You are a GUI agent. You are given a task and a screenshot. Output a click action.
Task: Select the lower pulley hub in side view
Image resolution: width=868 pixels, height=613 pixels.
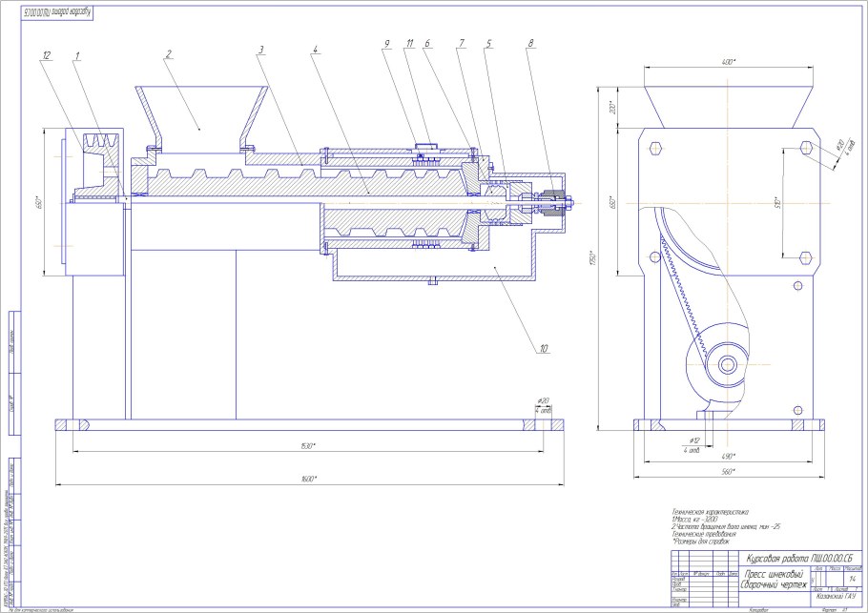[729, 363]
